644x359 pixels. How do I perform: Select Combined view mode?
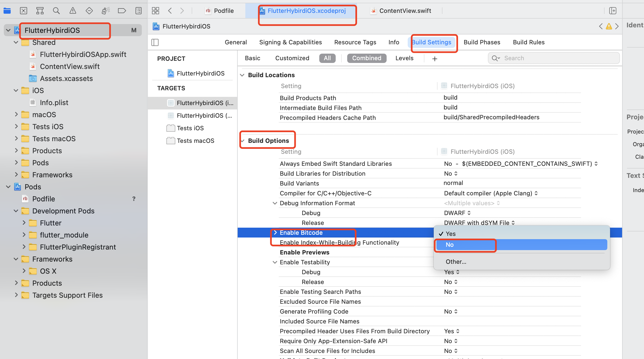pos(367,58)
